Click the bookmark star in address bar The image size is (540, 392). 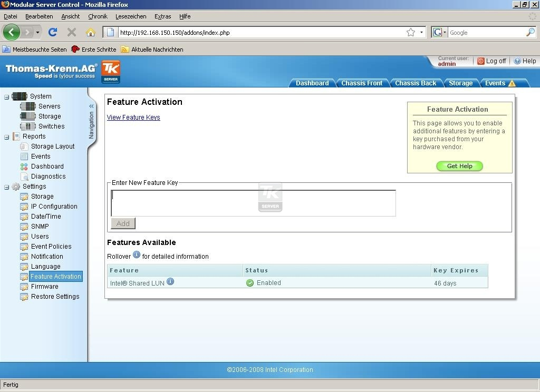(x=411, y=33)
